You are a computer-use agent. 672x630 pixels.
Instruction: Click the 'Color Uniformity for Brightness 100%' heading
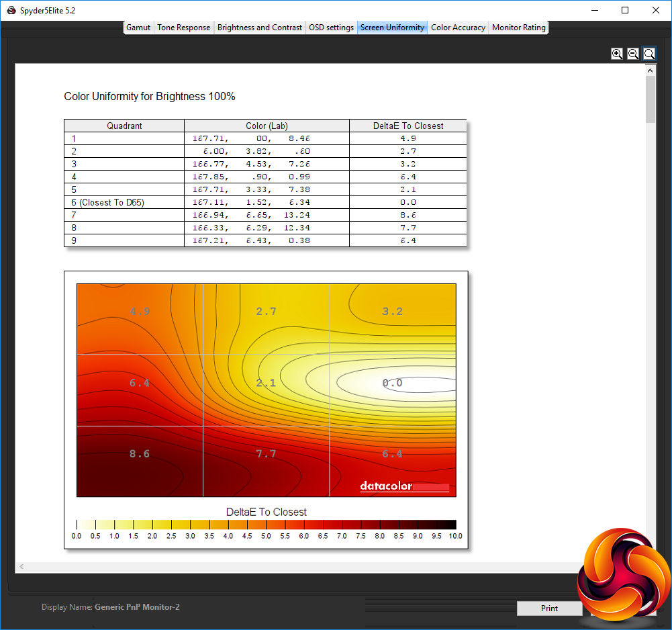coord(150,97)
